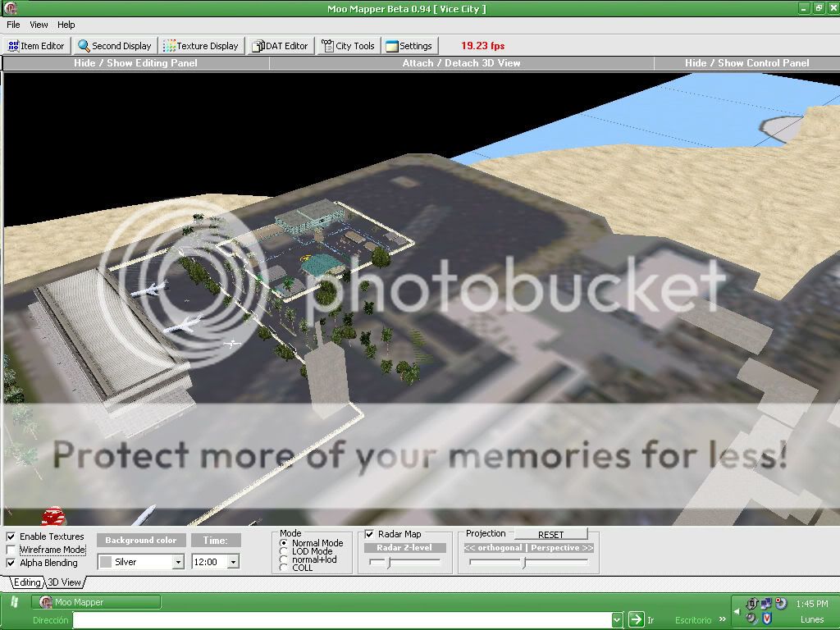Click the McAfee shield tray icon
This screenshot has height=630, width=840.
point(767,619)
